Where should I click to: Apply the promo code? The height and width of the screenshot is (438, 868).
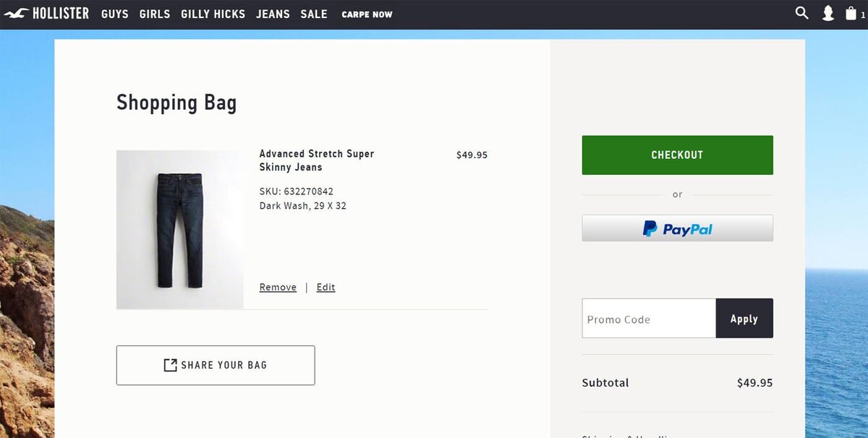(744, 319)
